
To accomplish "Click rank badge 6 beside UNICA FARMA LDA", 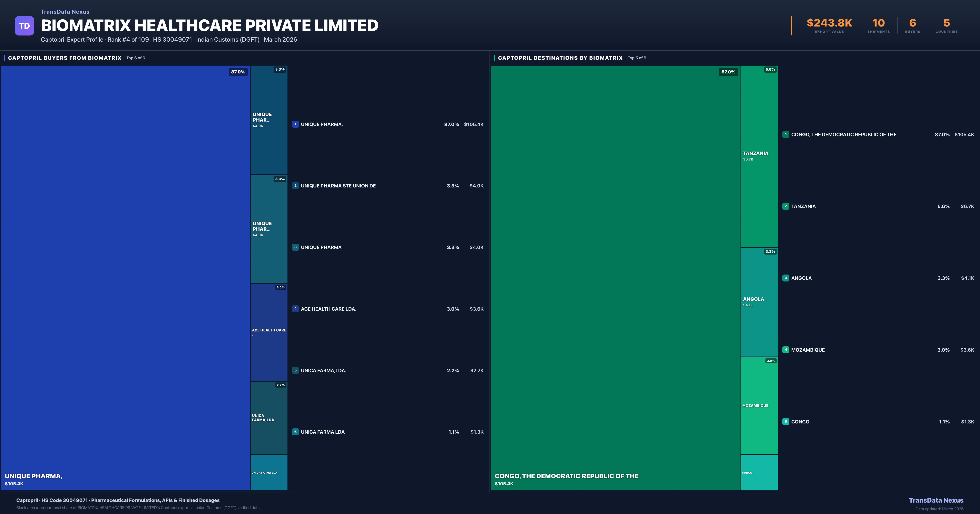I will 295,432.
